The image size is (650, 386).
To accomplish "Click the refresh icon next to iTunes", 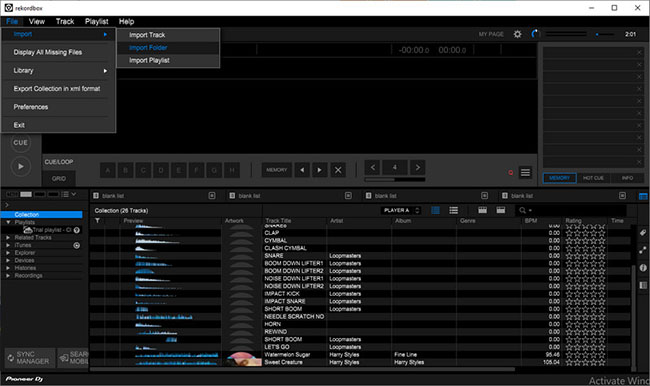I will 77,245.
